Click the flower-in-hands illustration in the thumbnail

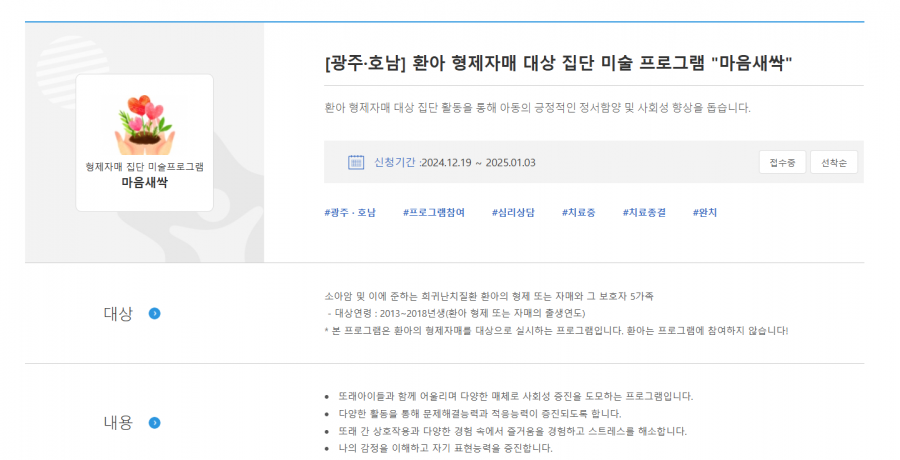145,122
